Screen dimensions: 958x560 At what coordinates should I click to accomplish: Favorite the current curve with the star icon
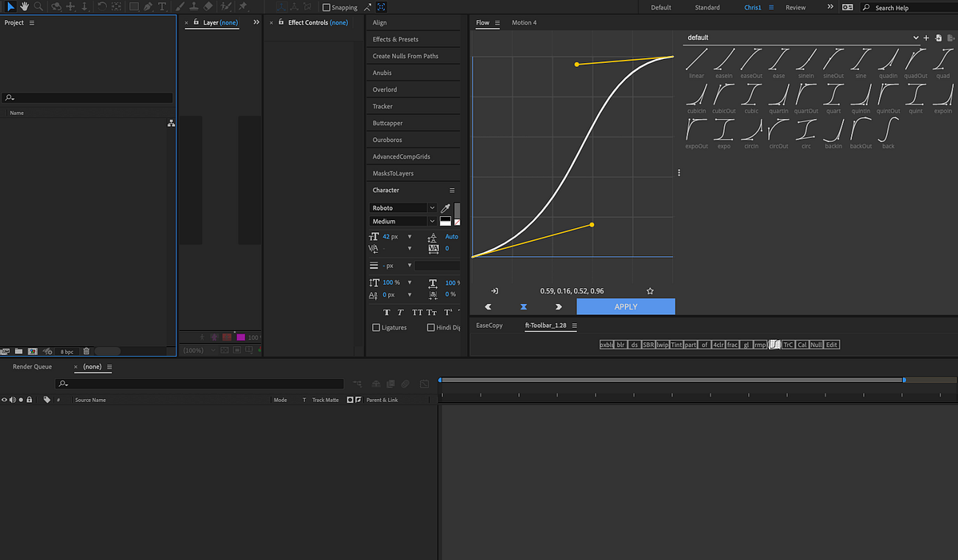point(650,290)
